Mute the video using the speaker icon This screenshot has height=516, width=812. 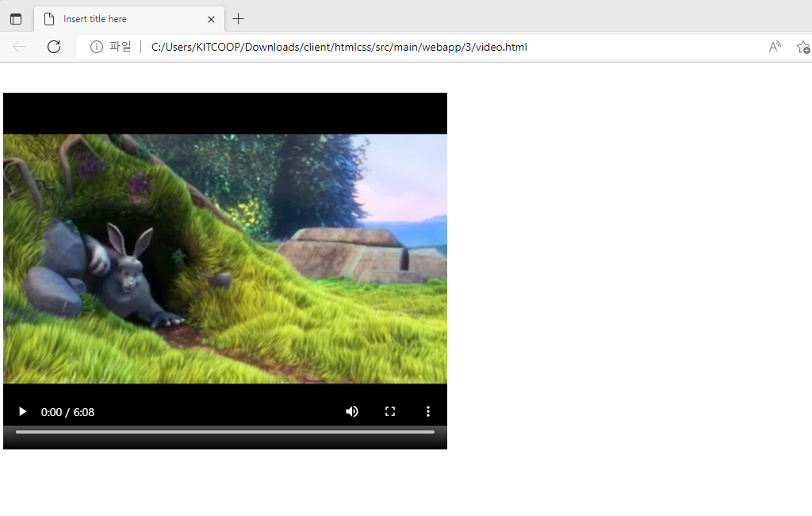[352, 411]
